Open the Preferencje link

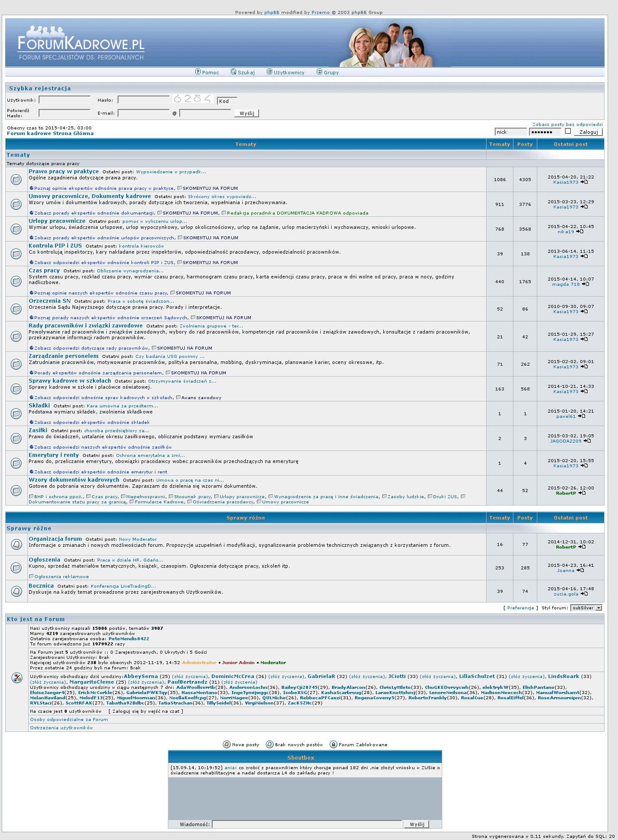tap(520, 608)
